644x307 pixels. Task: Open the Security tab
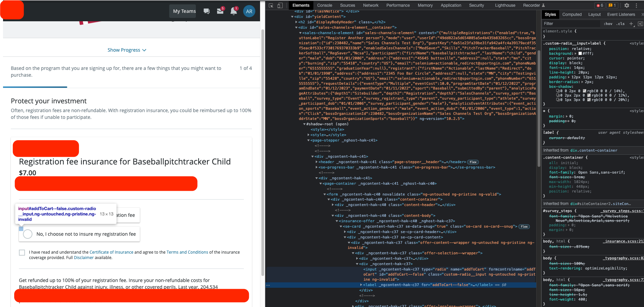click(x=476, y=5)
